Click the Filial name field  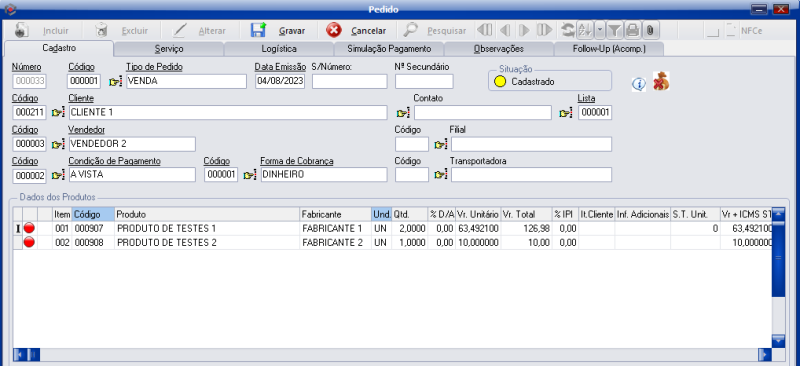(x=531, y=144)
